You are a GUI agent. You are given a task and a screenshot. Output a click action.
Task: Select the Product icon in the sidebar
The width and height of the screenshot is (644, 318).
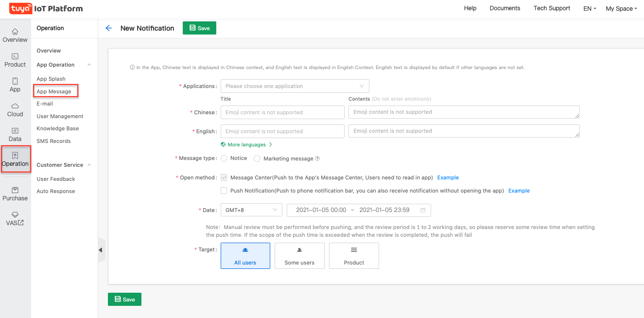tap(15, 60)
